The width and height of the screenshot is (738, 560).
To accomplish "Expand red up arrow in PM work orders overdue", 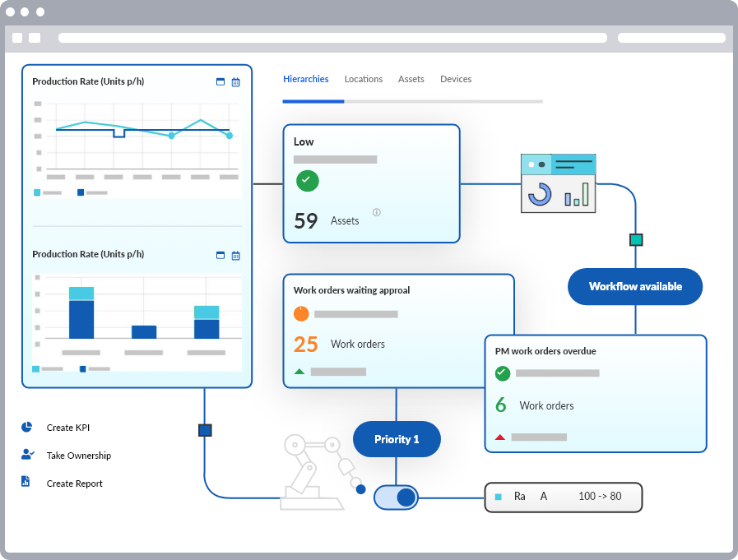I will pos(500,437).
